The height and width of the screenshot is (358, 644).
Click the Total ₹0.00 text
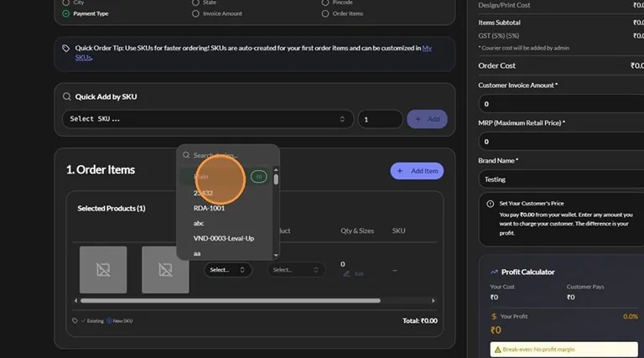coord(420,320)
